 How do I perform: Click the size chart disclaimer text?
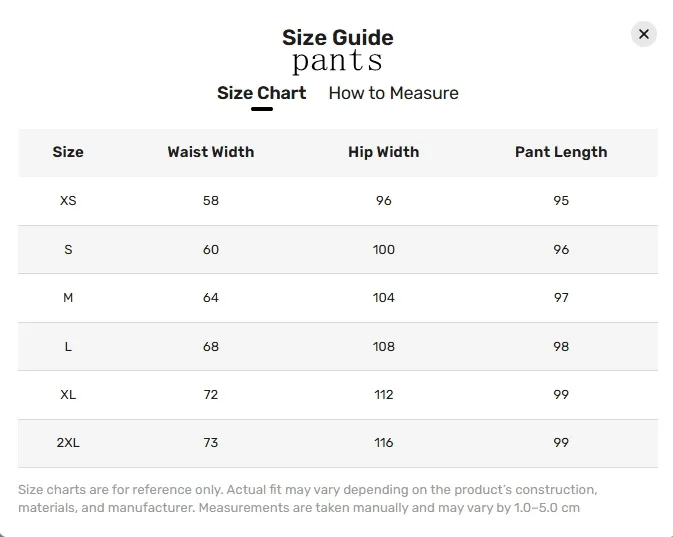tap(308, 499)
